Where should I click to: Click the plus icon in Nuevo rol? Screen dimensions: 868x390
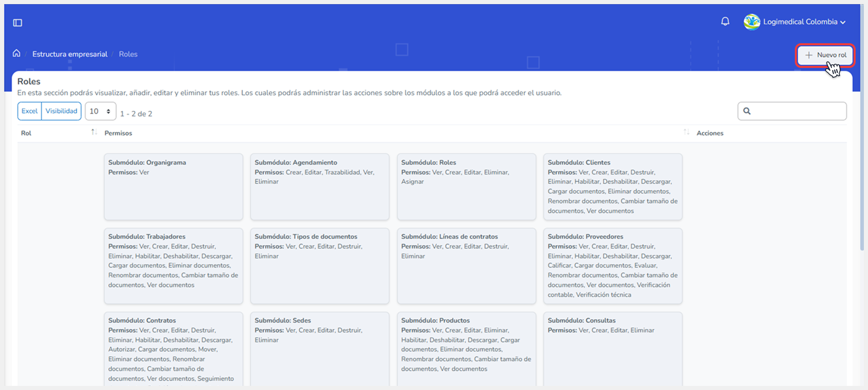coord(809,55)
